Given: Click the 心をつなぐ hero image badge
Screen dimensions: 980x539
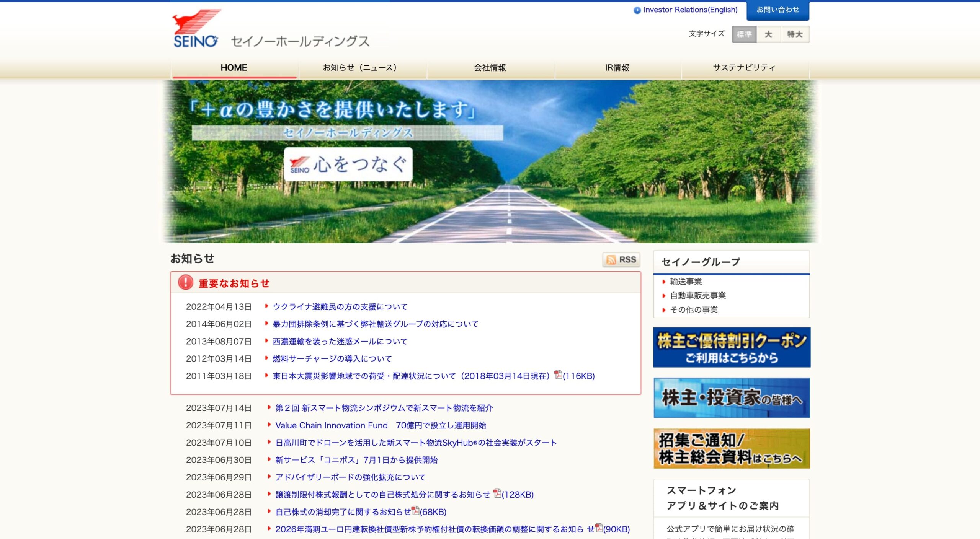Looking at the screenshot, I should pyautogui.click(x=348, y=164).
